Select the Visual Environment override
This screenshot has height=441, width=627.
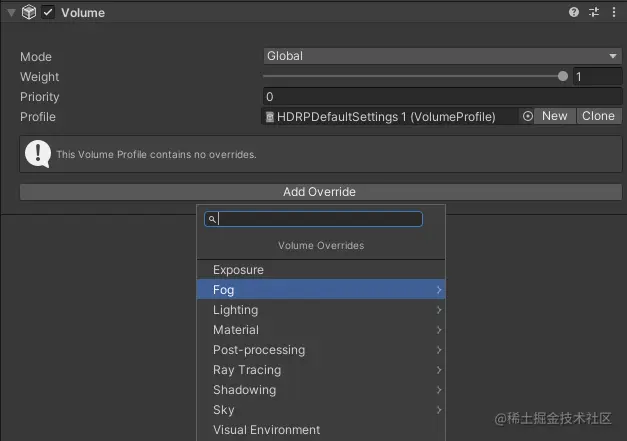(x=321, y=430)
